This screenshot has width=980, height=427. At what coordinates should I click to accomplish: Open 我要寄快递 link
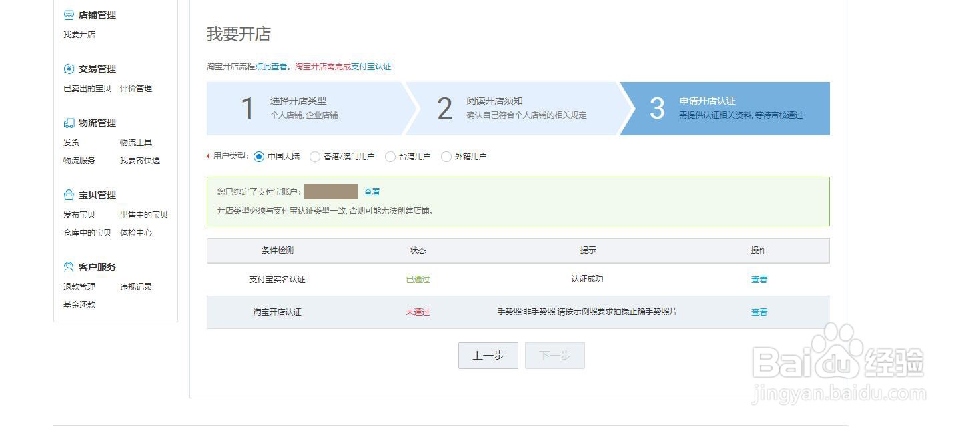pyautogui.click(x=140, y=160)
